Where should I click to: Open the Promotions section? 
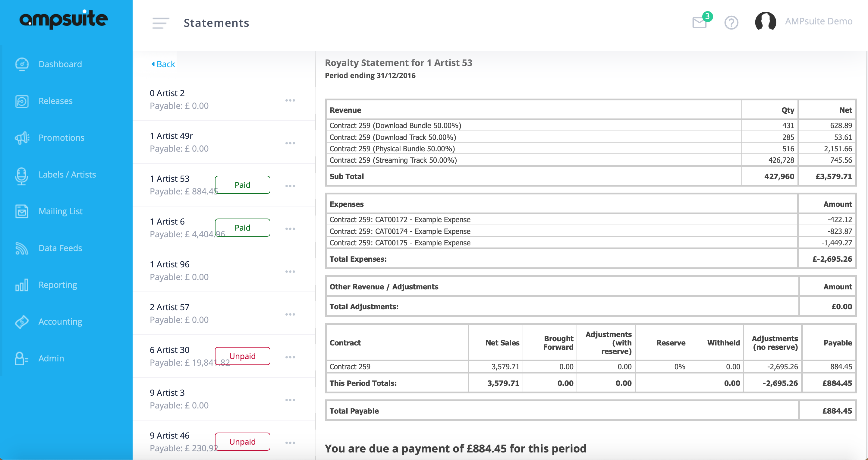pos(61,138)
